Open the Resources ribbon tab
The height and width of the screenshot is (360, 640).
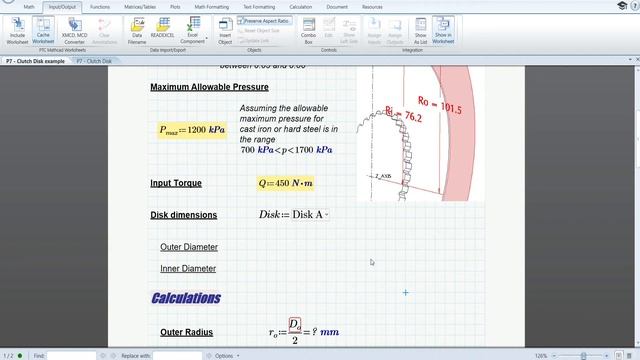click(372, 7)
